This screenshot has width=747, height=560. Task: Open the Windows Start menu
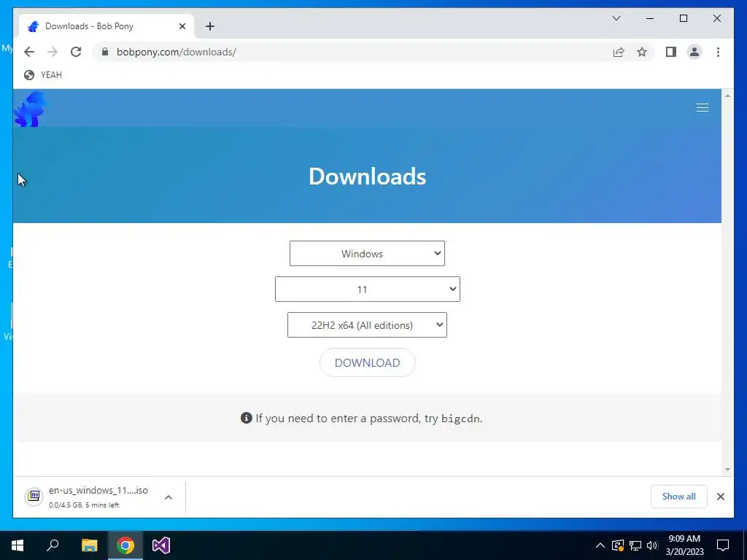[18, 545]
